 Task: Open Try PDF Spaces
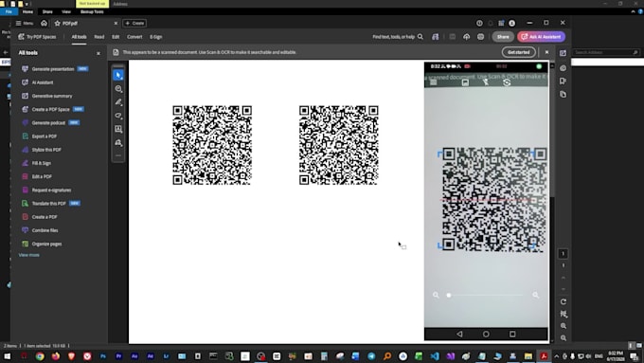37,37
